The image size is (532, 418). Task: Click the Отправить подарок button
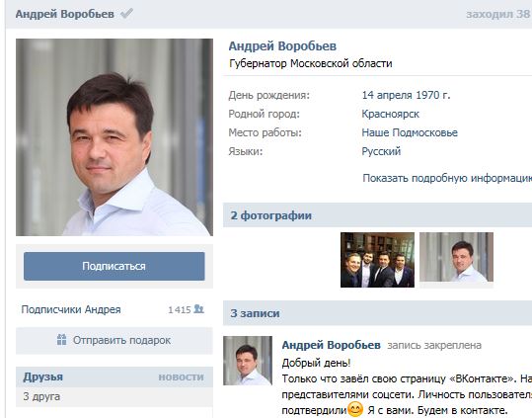[114, 340]
